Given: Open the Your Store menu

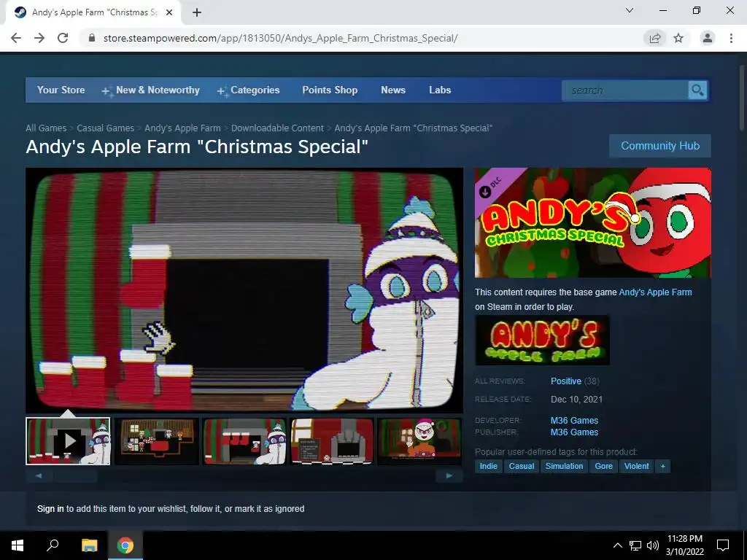Looking at the screenshot, I should [61, 90].
